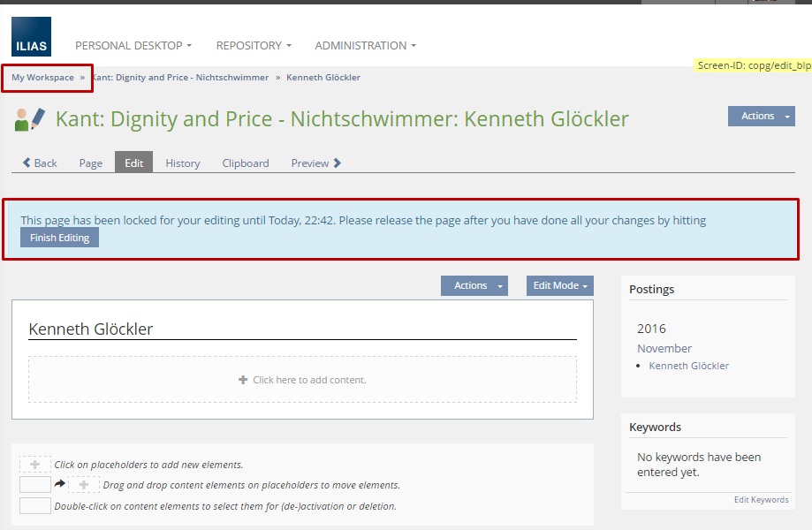
Task: Open the Administration menu
Action: (365, 45)
